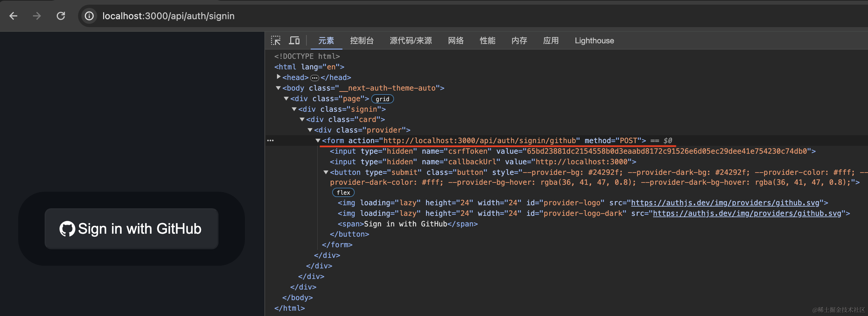
Task: Toggle the grid badge on div.page
Action: pos(382,99)
